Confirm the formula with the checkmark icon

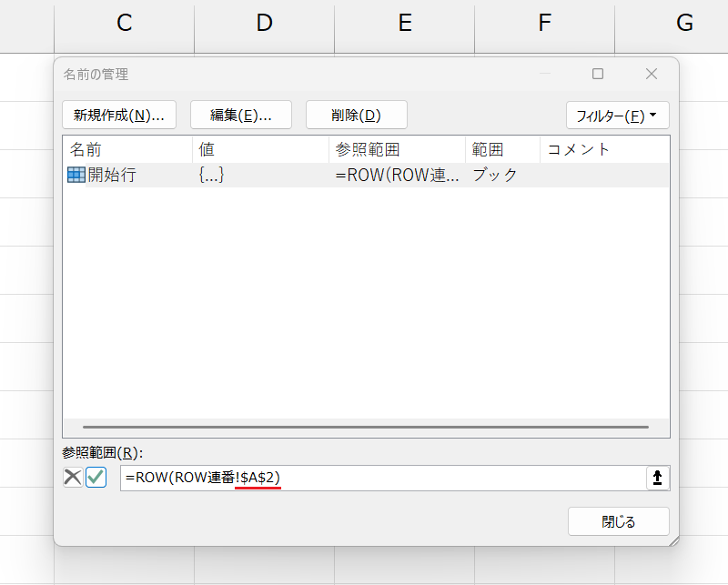pyautogui.click(x=96, y=477)
